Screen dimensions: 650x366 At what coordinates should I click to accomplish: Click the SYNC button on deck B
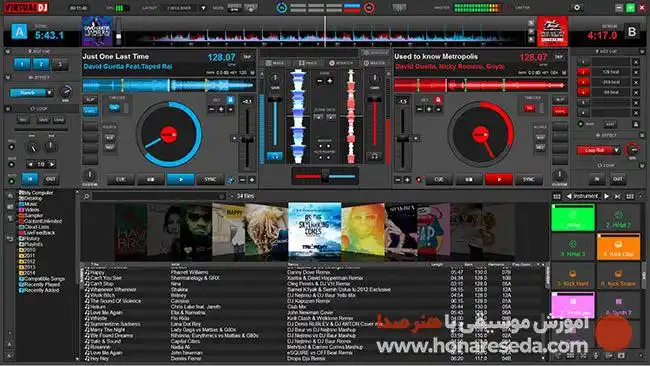528,179
